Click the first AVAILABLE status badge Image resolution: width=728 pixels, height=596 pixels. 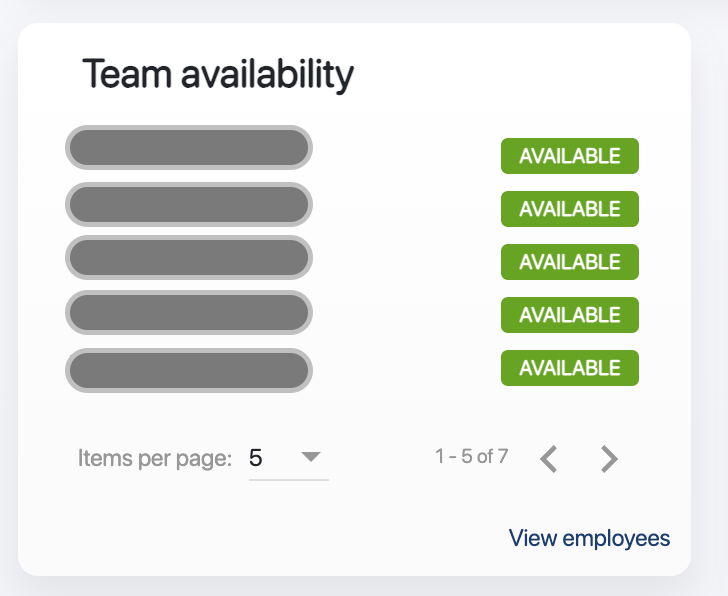point(569,156)
